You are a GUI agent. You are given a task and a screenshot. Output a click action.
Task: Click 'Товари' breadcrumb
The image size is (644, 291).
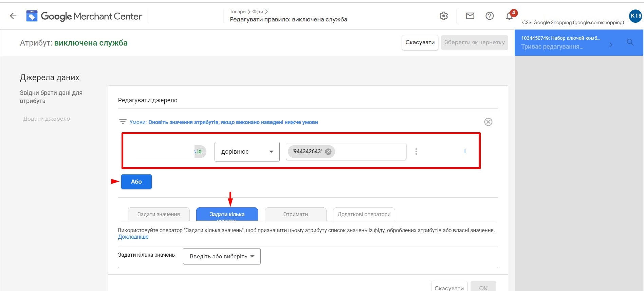(x=238, y=12)
